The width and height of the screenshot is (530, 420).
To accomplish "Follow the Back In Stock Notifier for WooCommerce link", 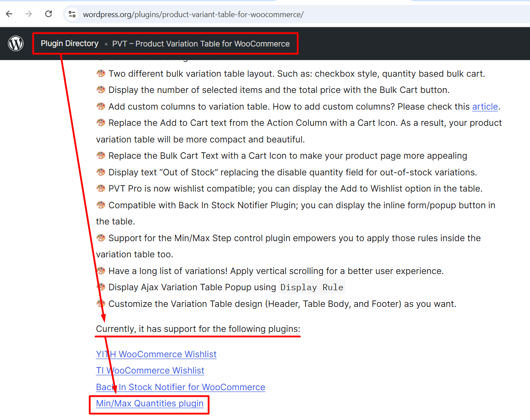I will pyautogui.click(x=180, y=387).
